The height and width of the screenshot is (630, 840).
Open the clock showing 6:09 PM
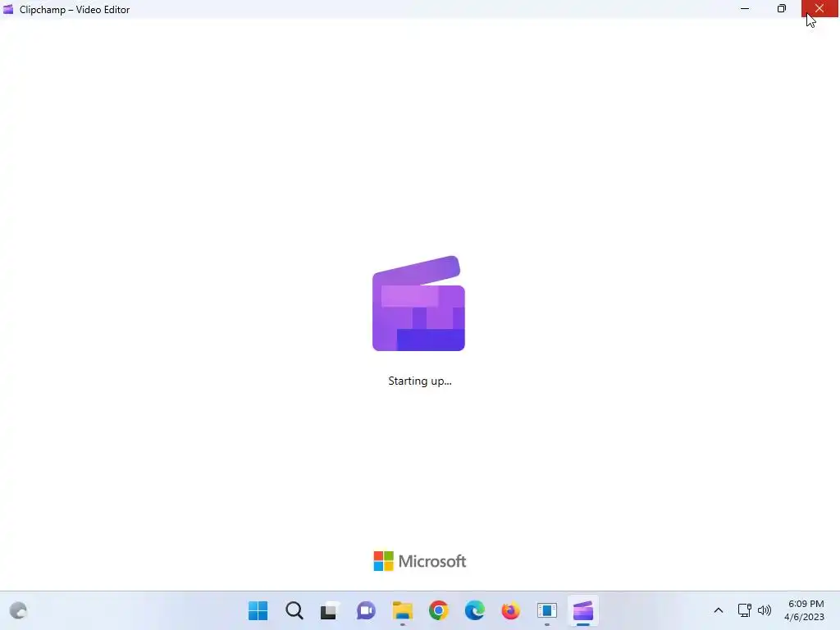coord(805,610)
